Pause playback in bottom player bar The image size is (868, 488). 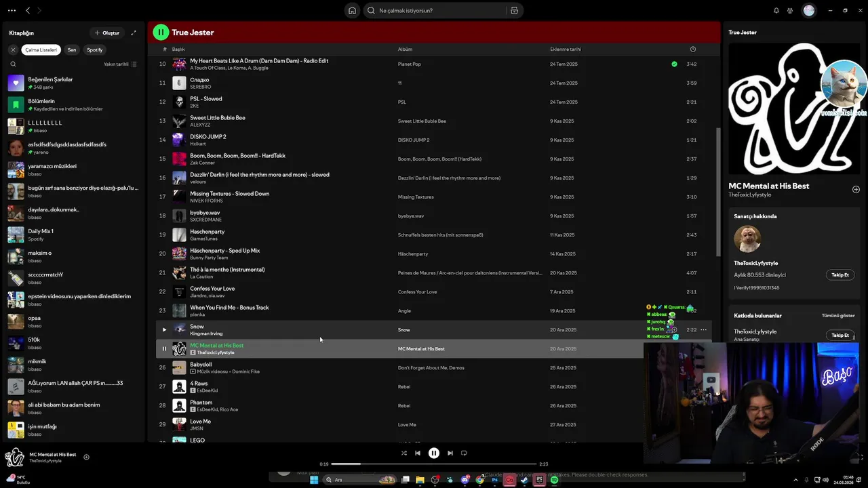pyautogui.click(x=434, y=453)
